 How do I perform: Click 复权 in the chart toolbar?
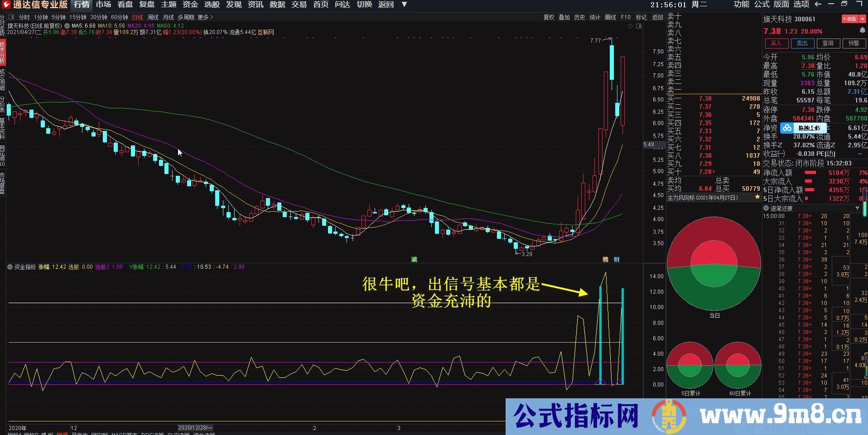click(549, 17)
